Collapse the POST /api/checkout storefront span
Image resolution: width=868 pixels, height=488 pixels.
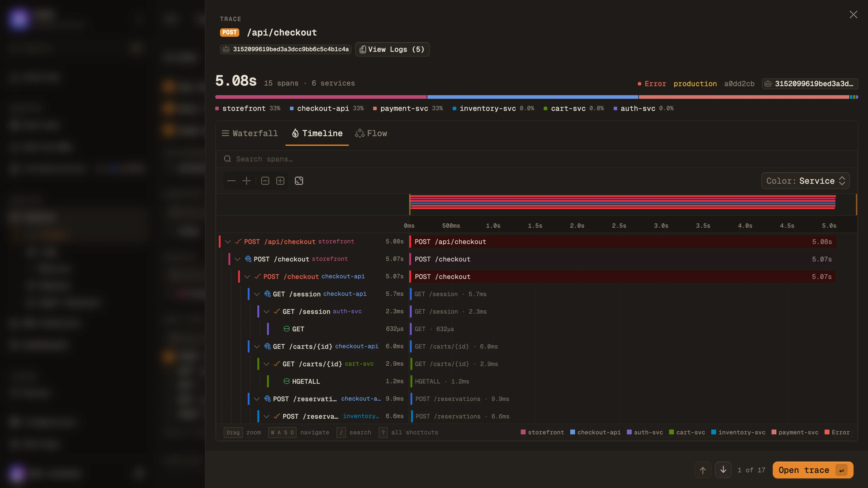click(x=228, y=242)
